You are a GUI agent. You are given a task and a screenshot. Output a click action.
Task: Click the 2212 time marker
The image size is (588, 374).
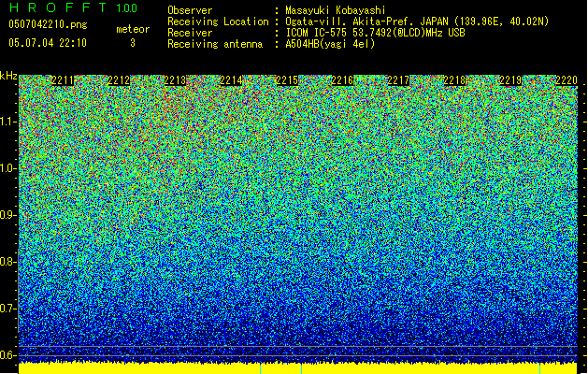tap(119, 80)
